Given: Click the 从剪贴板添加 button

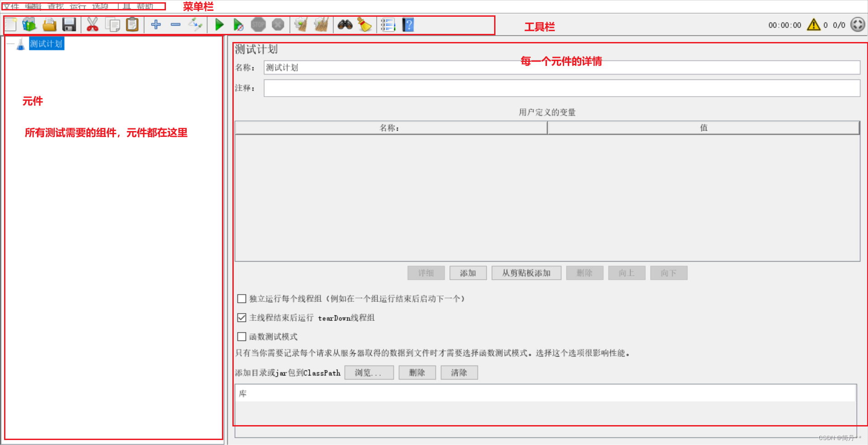Looking at the screenshot, I should click(526, 273).
